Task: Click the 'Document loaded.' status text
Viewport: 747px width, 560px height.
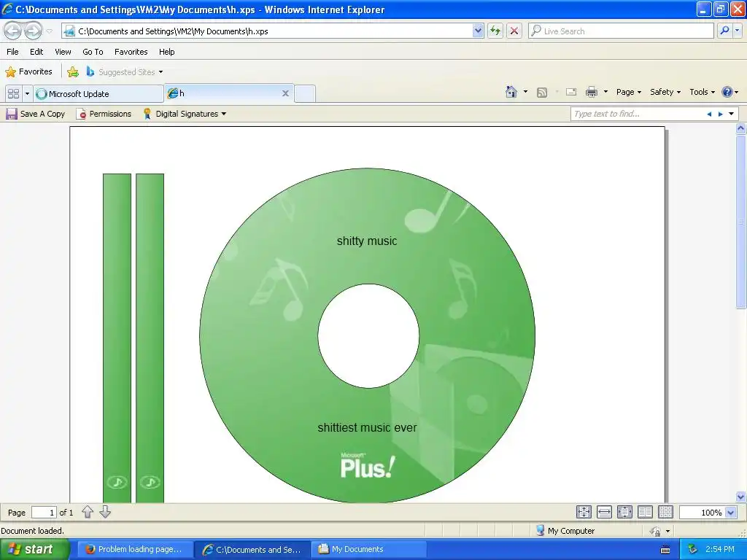Action: click(32, 531)
